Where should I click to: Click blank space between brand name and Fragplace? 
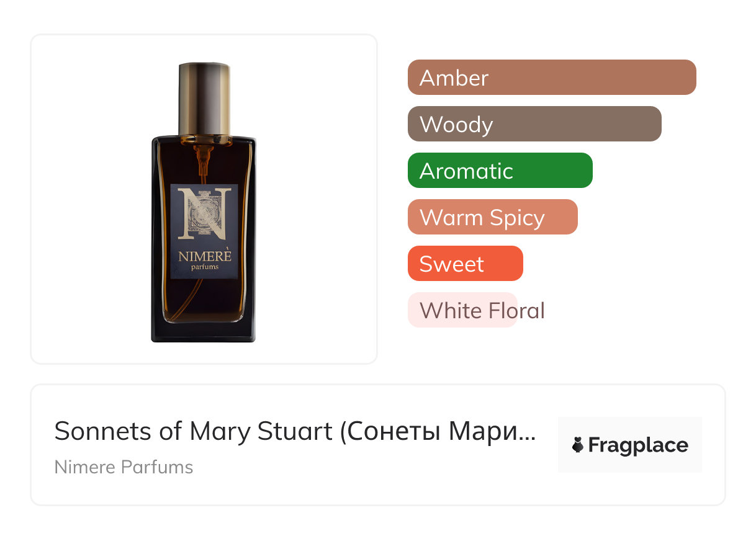(x=372, y=468)
